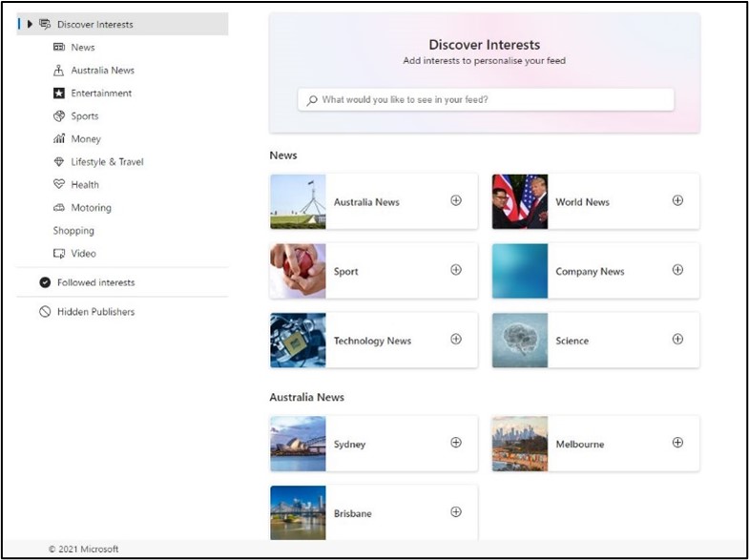749x560 pixels.
Task: Click the Health heart icon
Action: coord(59,184)
